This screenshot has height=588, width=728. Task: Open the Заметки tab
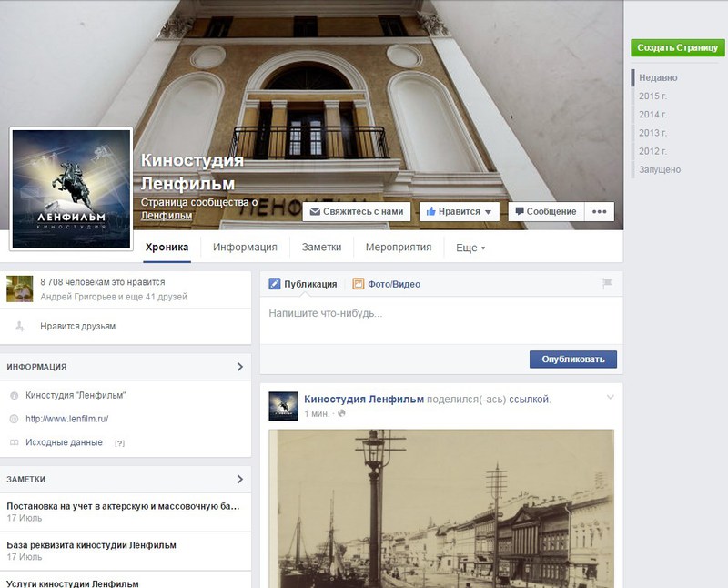pyautogui.click(x=322, y=248)
